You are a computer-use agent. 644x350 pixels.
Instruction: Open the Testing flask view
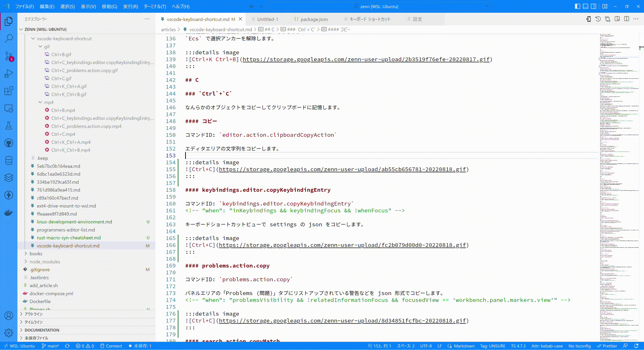click(9, 125)
